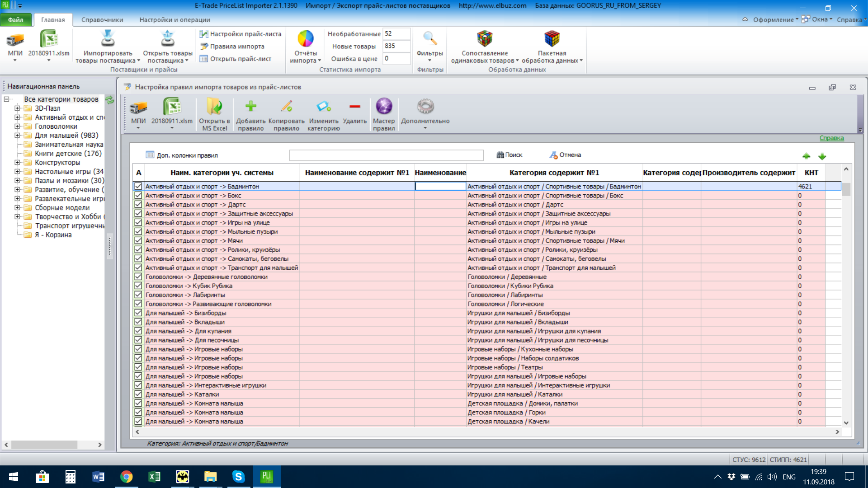Open the green Справка link
This screenshot has width=868, height=488.
click(831, 138)
